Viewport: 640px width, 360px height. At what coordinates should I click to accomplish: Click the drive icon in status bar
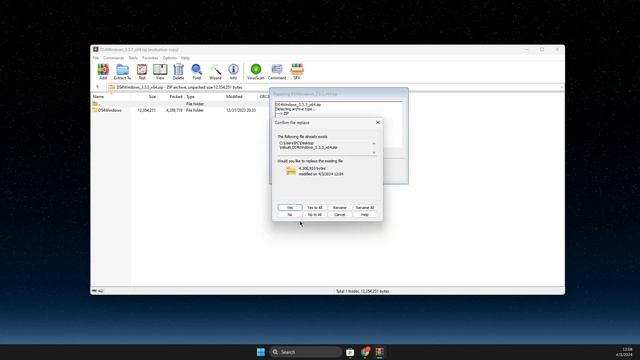click(94, 291)
